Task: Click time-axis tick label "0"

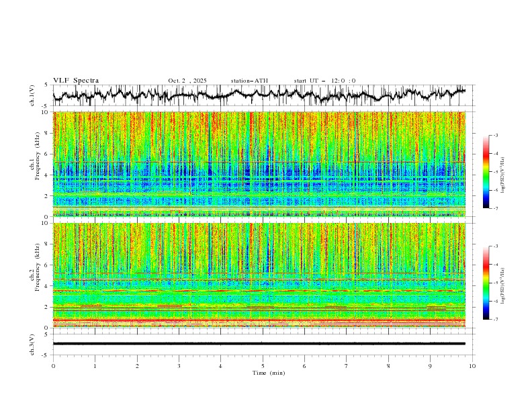Action: coord(53,366)
